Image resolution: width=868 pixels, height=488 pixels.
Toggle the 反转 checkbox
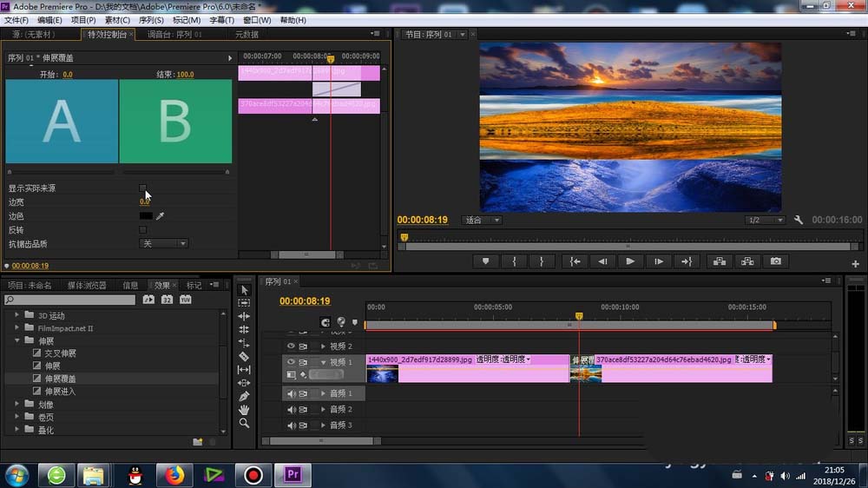click(x=143, y=229)
